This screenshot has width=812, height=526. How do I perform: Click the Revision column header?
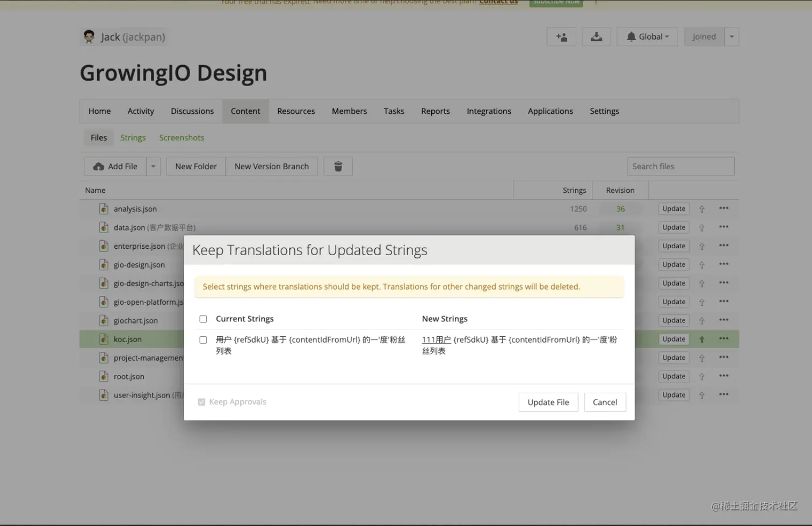coord(620,190)
